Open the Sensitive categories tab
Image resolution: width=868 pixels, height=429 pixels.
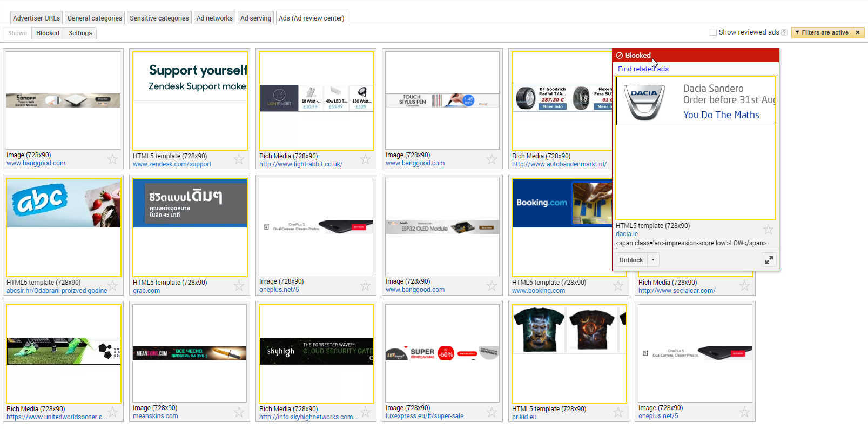[x=159, y=18]
